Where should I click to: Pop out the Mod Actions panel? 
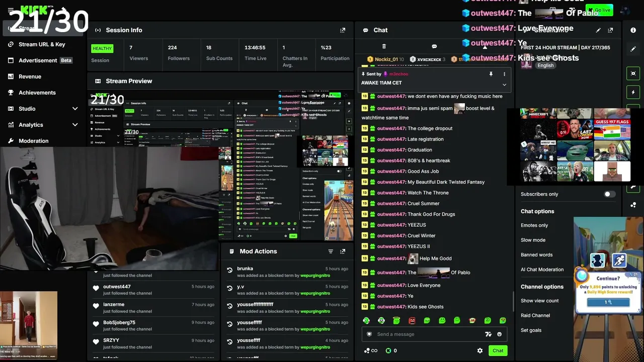(x=343, y=251)
